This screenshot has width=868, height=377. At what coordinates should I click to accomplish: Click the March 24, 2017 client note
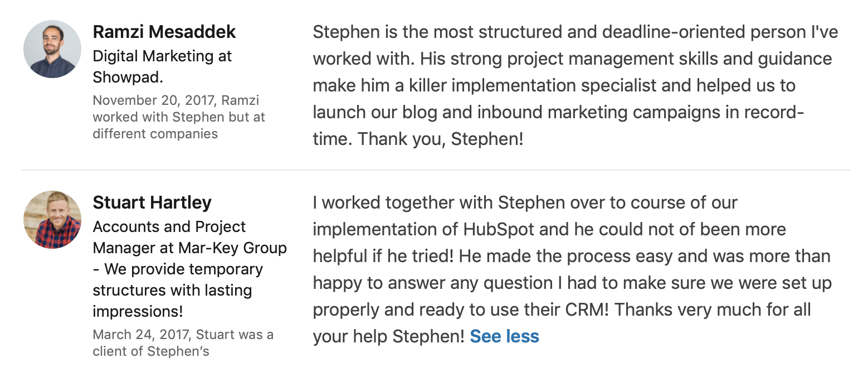pyautogui.click(x=183, y=343)
